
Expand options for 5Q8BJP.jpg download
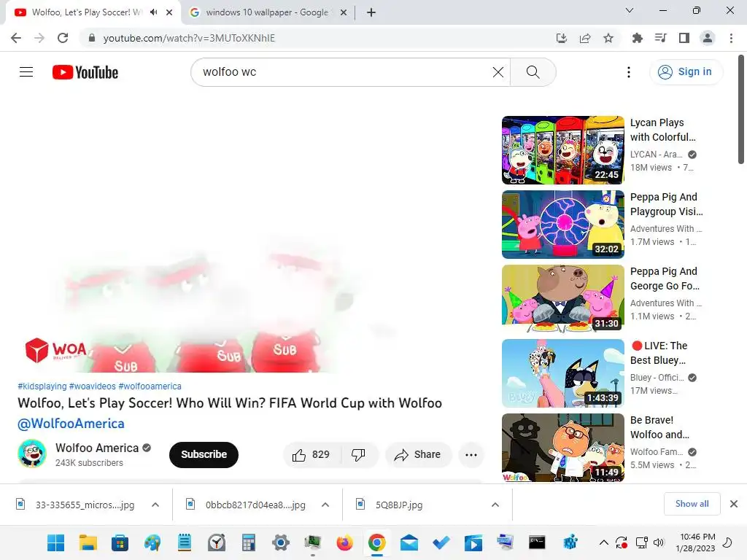[x=495, y=505]
